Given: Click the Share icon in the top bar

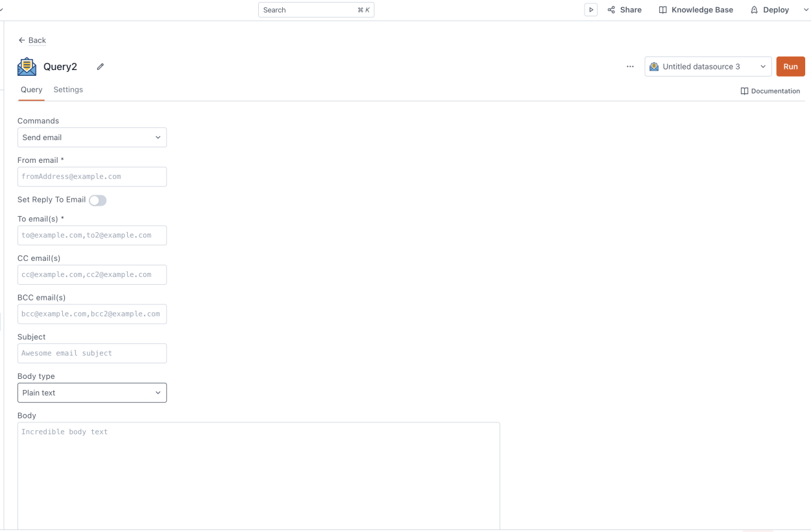Looking at the screenshot, I should pos(611,9).
